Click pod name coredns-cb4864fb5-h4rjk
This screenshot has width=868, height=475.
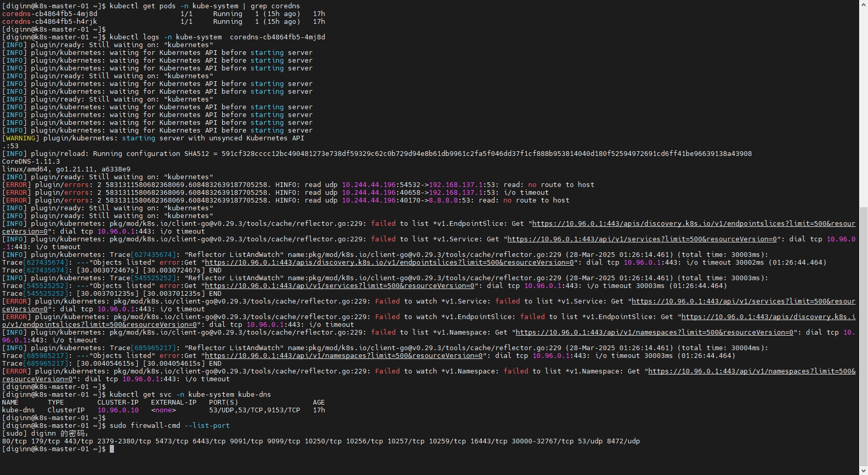[50, 22]
